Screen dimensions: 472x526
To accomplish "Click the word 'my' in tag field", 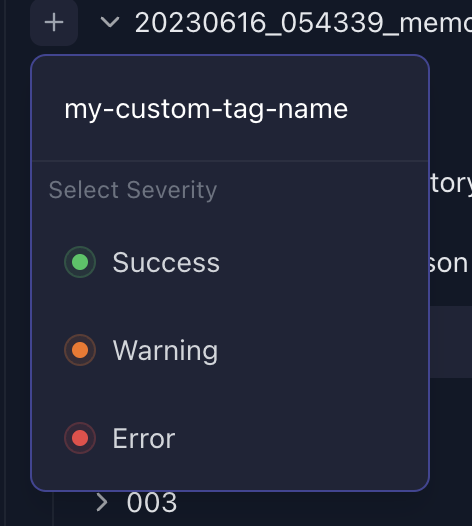I will 83,110.
